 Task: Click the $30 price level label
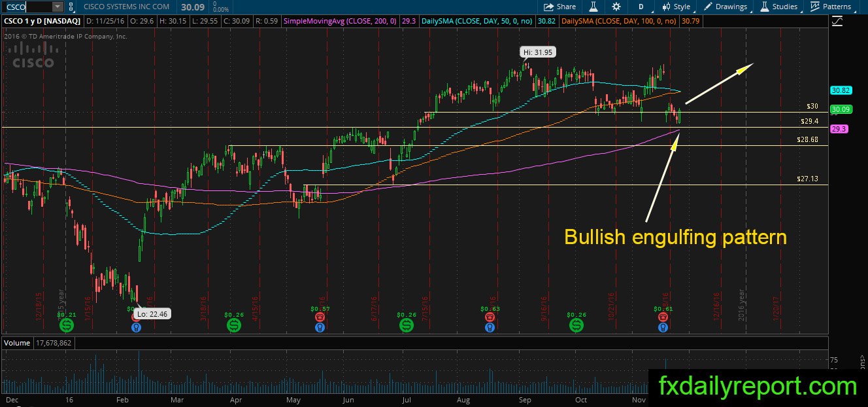812,105
